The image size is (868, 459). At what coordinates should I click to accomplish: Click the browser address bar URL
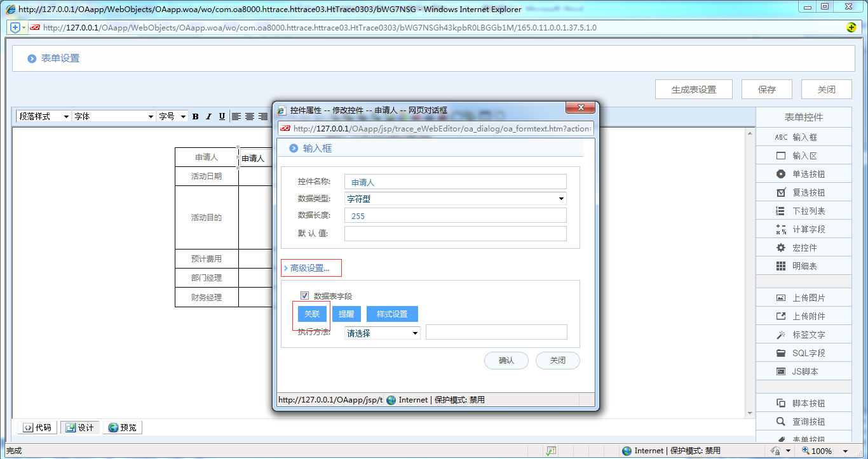click(320, 27)
